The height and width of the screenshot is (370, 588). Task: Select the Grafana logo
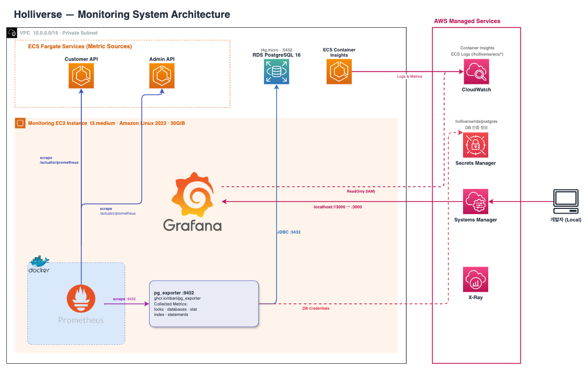(192, 202)
